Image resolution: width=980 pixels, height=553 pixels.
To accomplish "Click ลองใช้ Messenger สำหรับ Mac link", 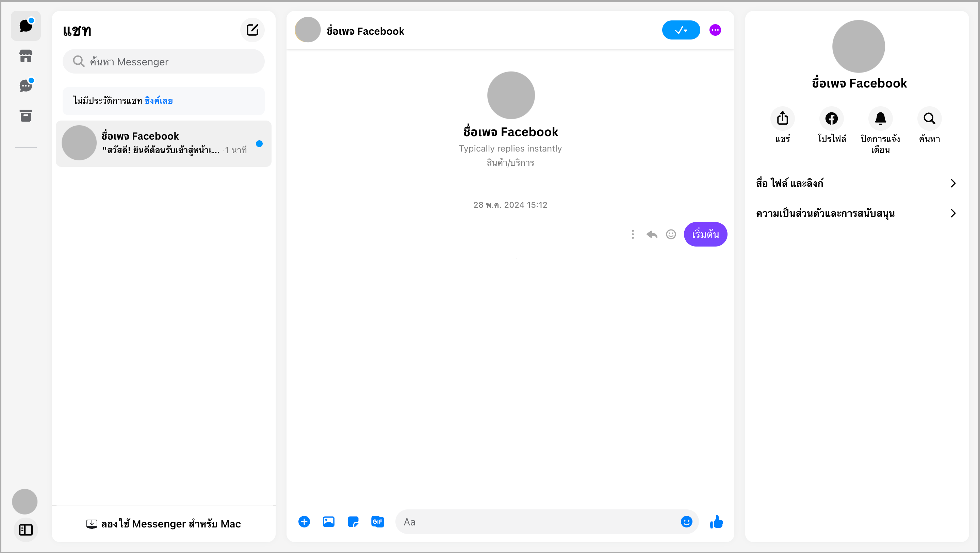I will pyautogui.click(x=164, y=524).
